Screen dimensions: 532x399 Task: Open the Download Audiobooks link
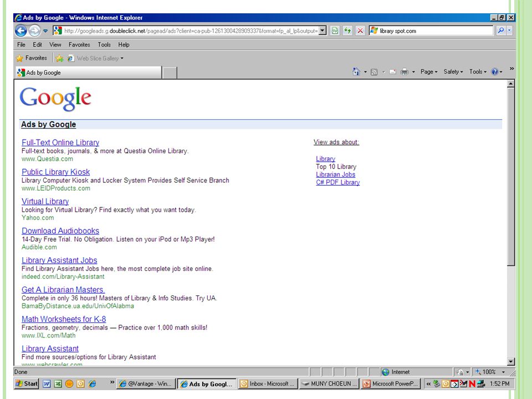[60, 231]
